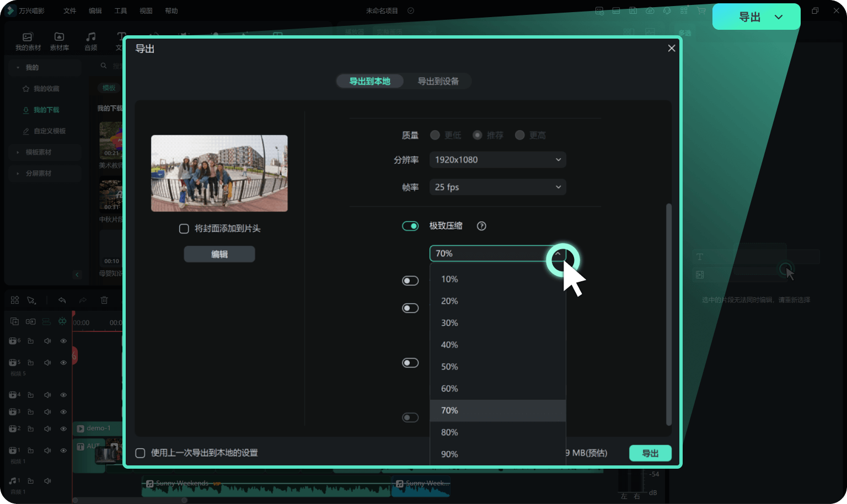Click the 编辑 button under cover thumbnail

[219, 254]
